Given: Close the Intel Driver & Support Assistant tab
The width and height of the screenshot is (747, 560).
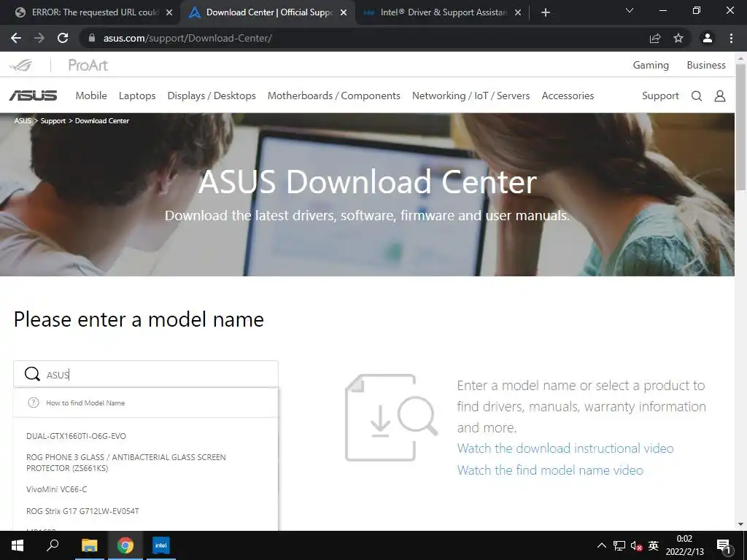Looking at the screenshot, I should (x=518, y=12).
